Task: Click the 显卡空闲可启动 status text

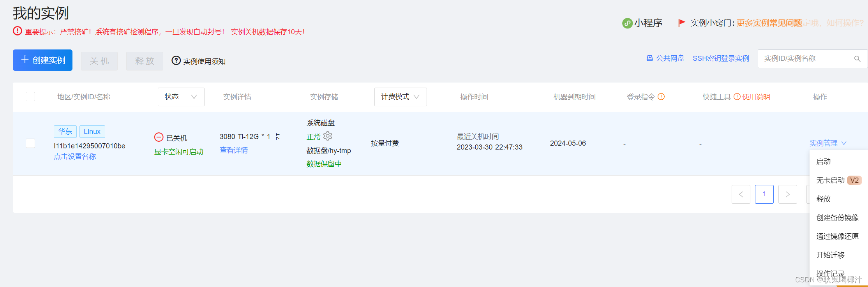Action: [x=179, y=152]
